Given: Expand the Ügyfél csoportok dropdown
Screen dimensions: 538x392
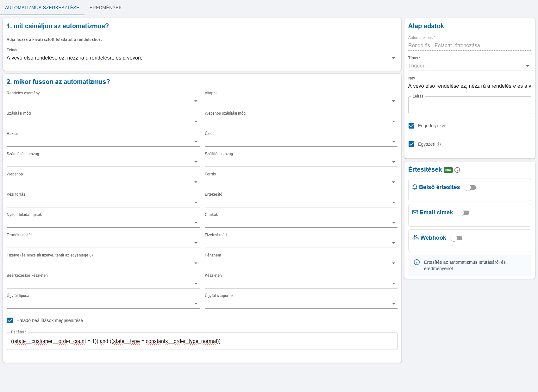Looking at the screenshot, I should (x=301, y=304).
